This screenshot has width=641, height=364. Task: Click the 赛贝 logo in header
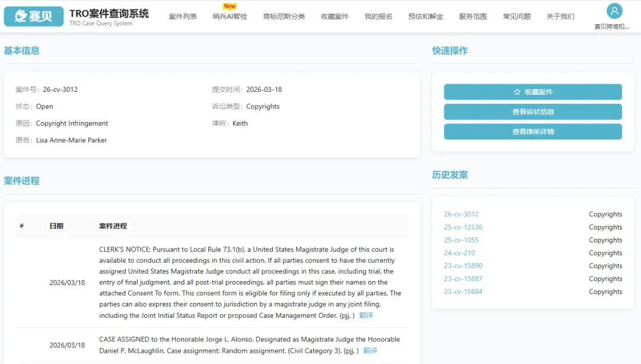34,16
